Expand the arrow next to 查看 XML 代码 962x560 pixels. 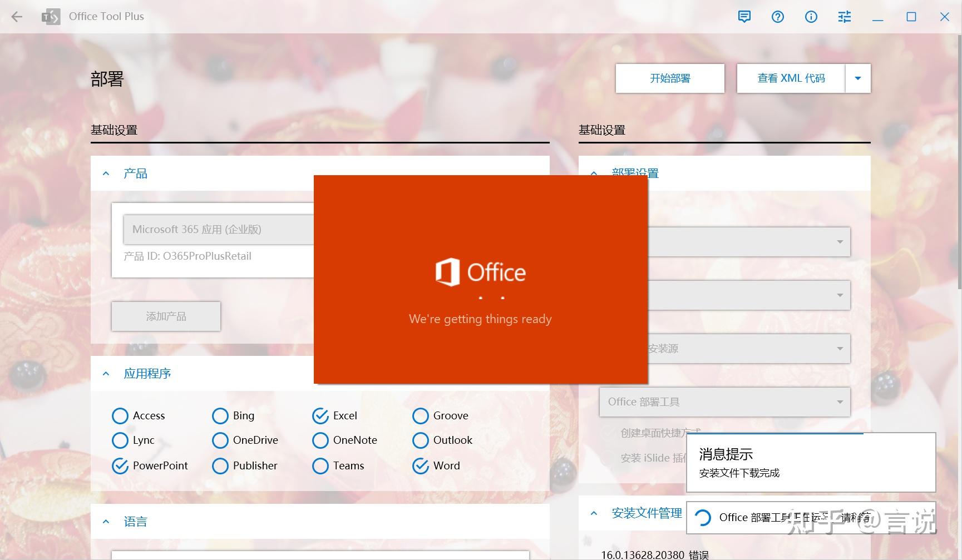[857, 78]
